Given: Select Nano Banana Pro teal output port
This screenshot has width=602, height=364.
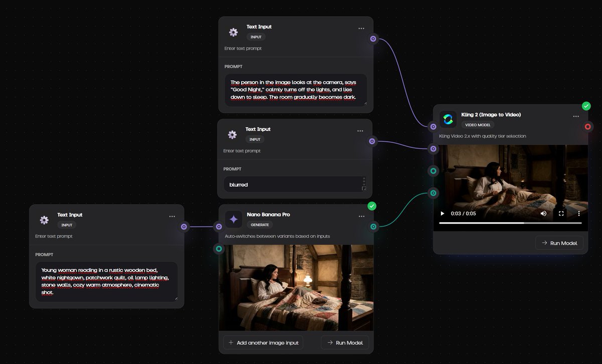Looking at the screenshot, I should pos(373,227).
